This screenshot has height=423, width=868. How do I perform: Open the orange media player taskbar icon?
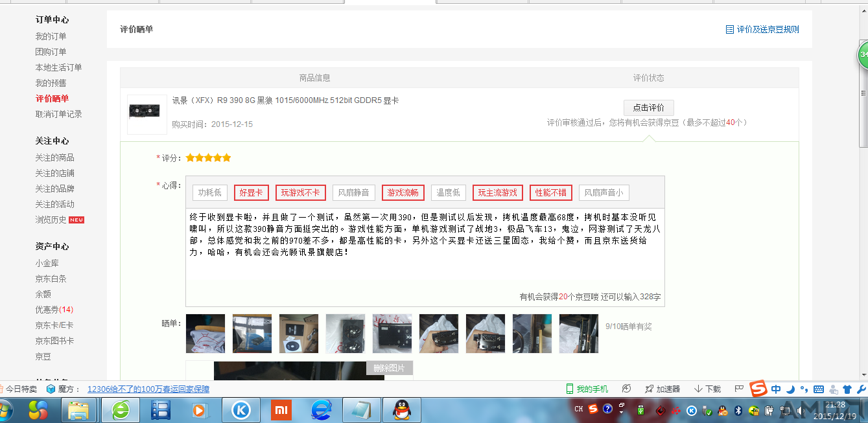coord(200,410)
